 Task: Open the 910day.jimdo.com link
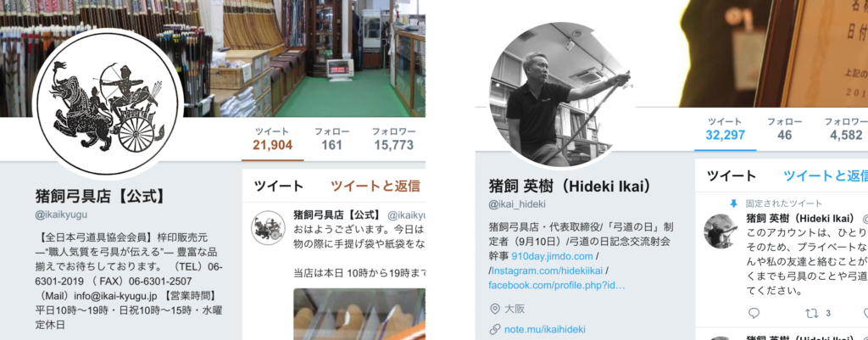pos(552,257)
